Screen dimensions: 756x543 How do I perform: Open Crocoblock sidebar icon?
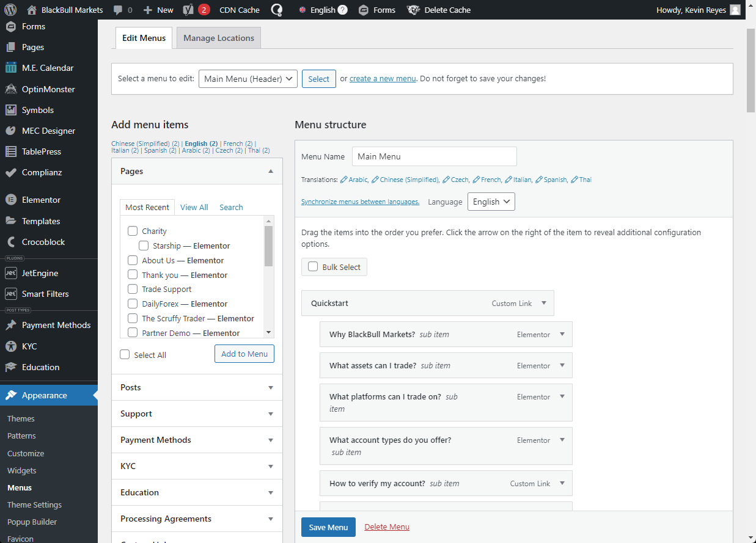[10, 242]
